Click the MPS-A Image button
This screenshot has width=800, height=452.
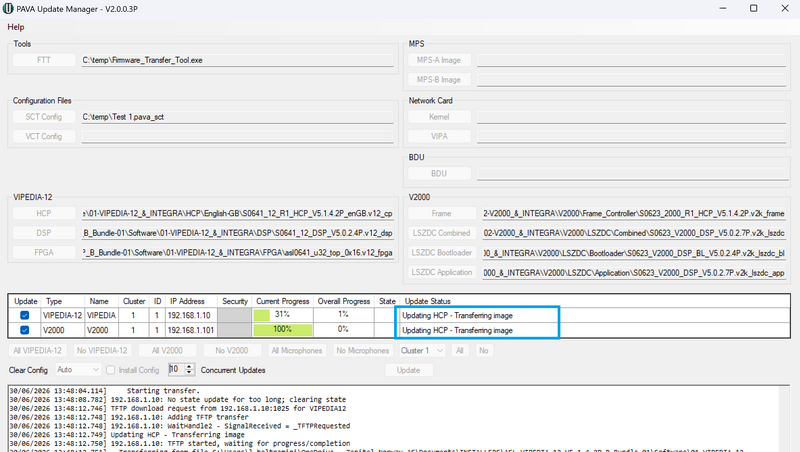click(x=439, y=60)
